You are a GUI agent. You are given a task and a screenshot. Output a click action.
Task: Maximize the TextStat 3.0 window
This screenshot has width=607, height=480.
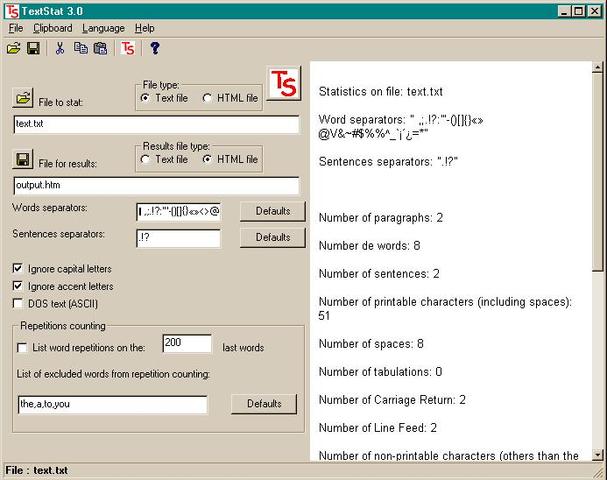[578, 11]
